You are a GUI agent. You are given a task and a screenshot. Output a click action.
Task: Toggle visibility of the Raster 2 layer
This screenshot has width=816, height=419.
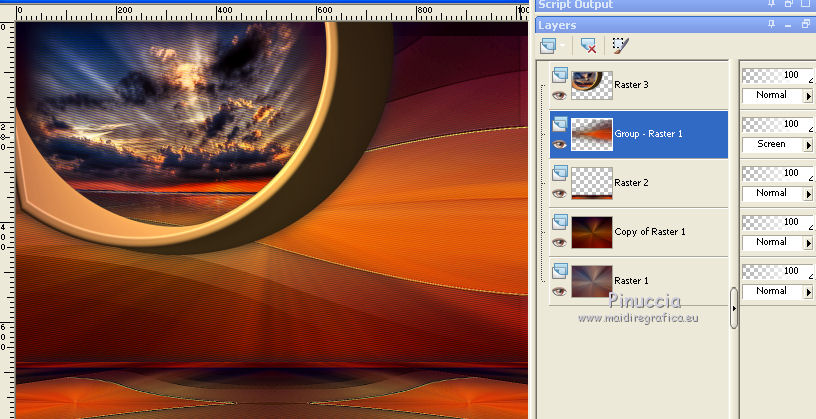click(559, 193)
